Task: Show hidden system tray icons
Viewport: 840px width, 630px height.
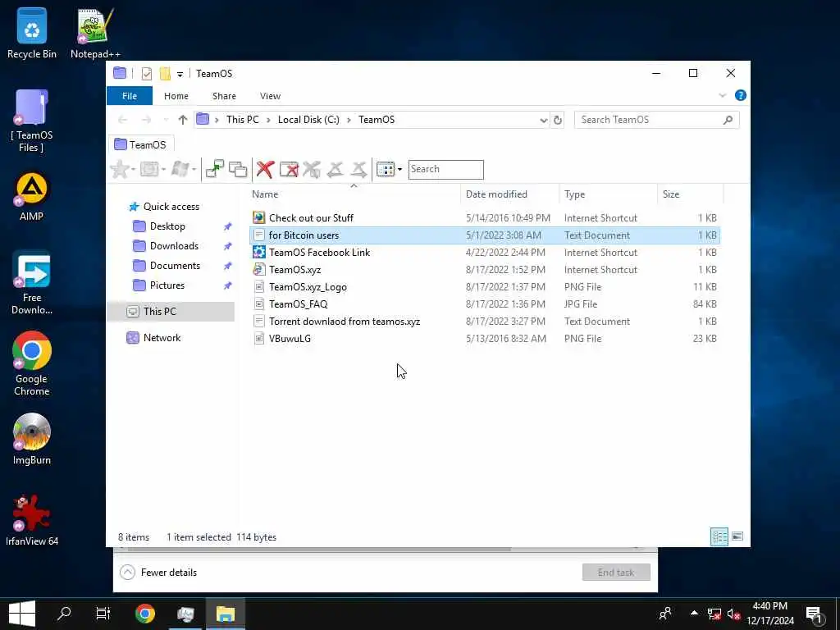Action: tap(694, 614)
